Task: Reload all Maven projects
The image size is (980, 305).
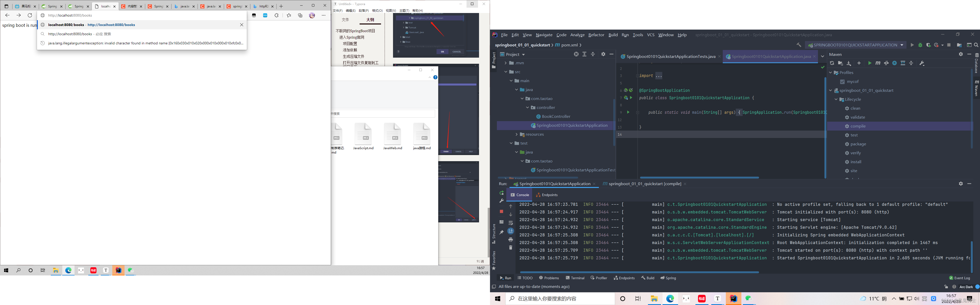Action: point(832,63)
